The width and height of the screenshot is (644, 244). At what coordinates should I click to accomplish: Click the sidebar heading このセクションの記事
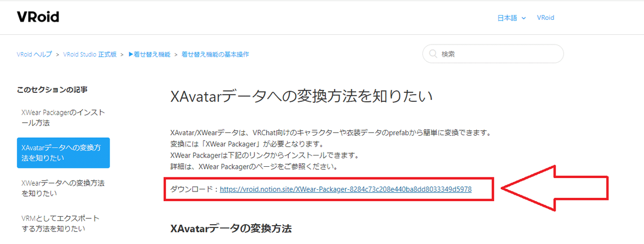click(x=52, y=90)
